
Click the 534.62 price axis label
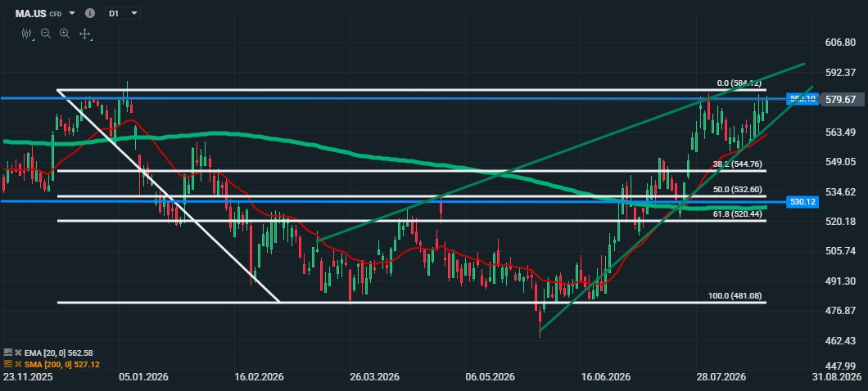[x=840, y=192]
